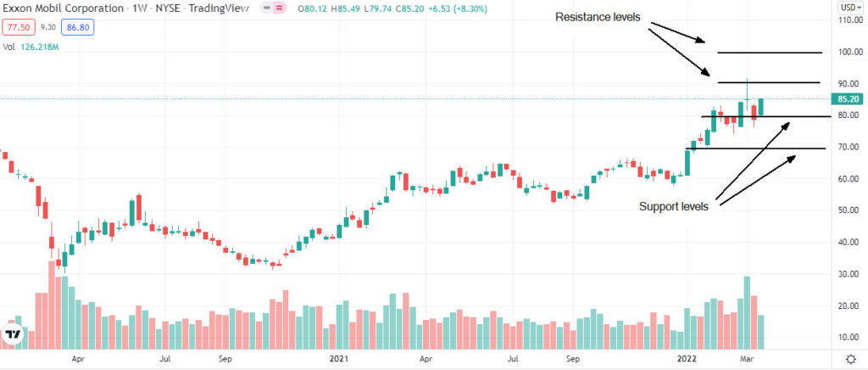Click the blue 86.80 buy button

(x=77, y=26)
